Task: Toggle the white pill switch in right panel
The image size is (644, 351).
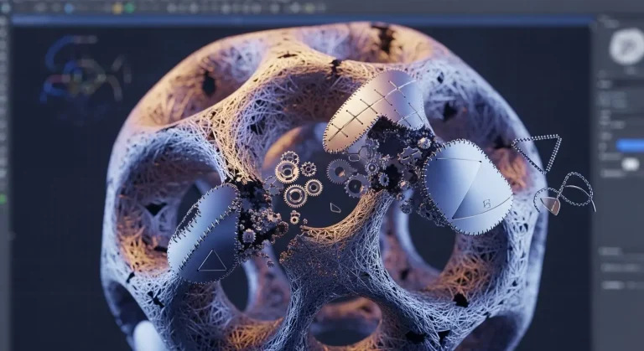Action: pos(631,164)
